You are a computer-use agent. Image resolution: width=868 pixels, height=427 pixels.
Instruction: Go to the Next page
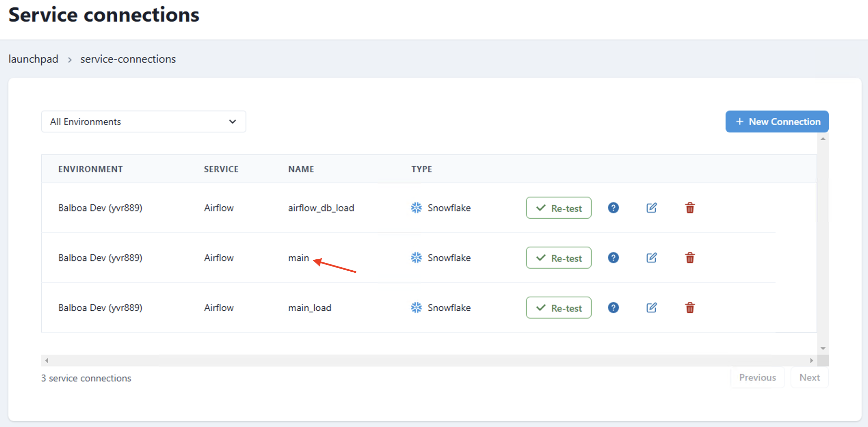[x=810, y=377]
